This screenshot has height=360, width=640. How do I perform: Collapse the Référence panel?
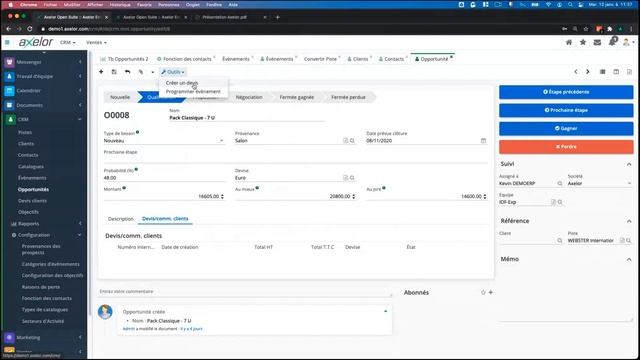coord(629,221)
